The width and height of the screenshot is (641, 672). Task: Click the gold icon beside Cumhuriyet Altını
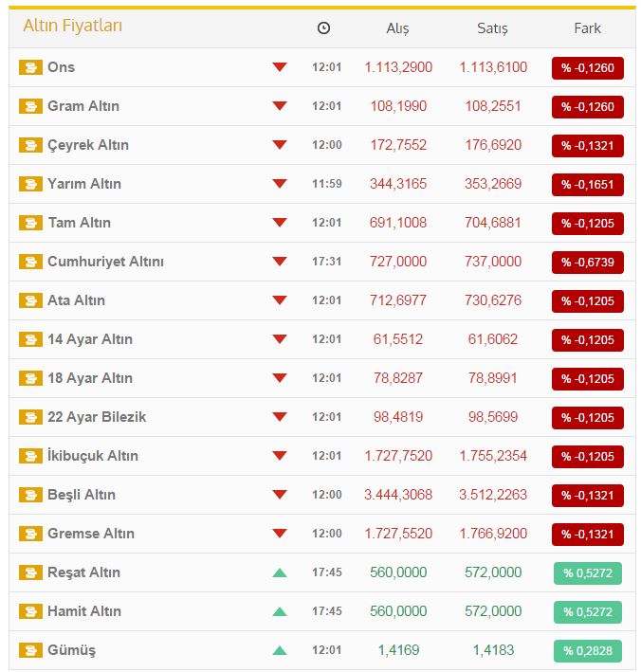(x=30, y=262)
